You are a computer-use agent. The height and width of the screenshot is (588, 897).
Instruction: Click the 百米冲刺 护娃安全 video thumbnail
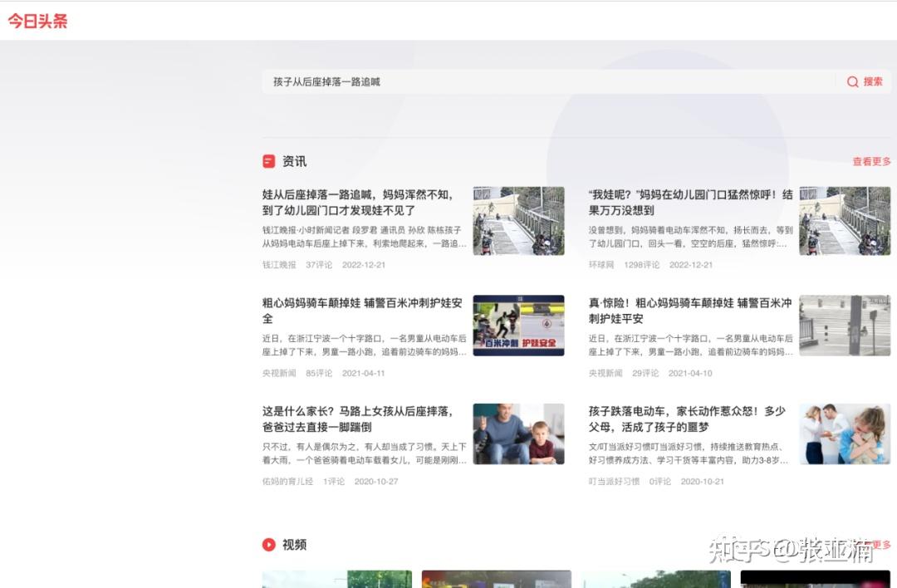click(x=518, y=325)
